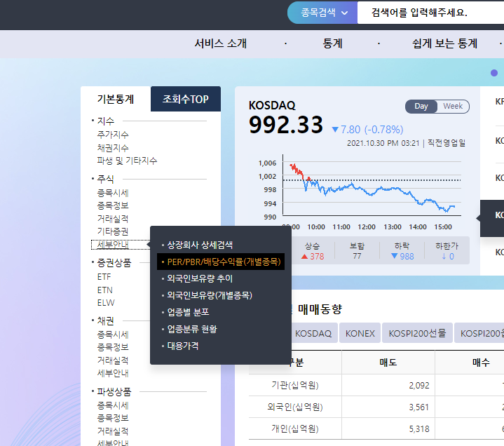Choose 외국인보유량 추이 in the submenu
The width and height of the screenshot is (504, 446).
[x=200, y=278]
